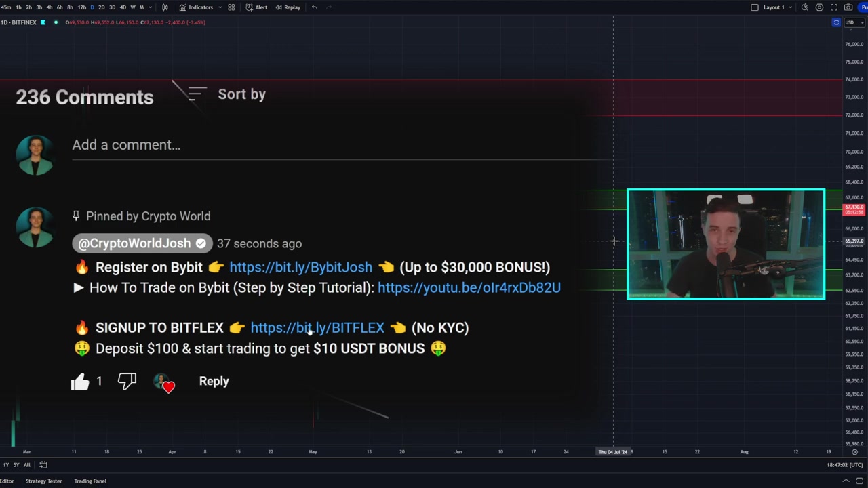
Task: Toggle blue scale-sync icon near USD
Action: coord(836,22)
